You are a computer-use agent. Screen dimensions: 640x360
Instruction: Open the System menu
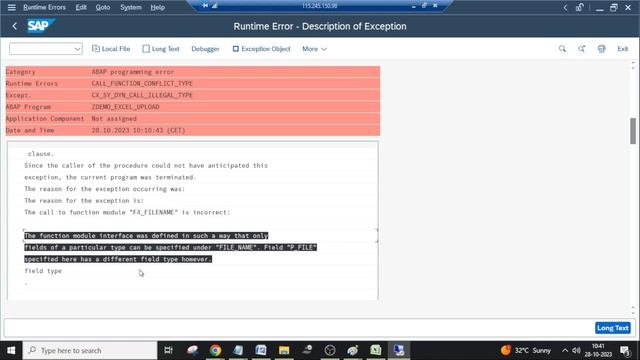coord(131,7)
